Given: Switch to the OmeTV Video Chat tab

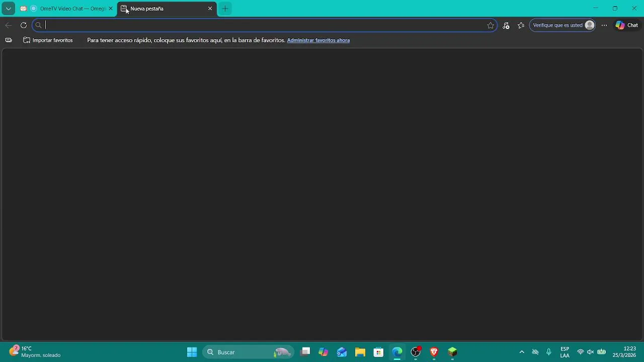Looking at the screenshot, I should (66, 9).
